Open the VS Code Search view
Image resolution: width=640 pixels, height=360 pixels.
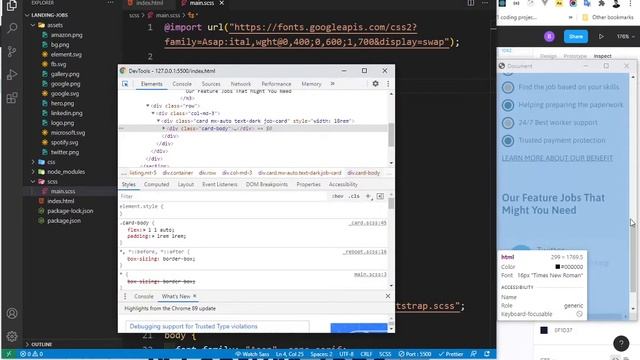[x=12, y=28]
